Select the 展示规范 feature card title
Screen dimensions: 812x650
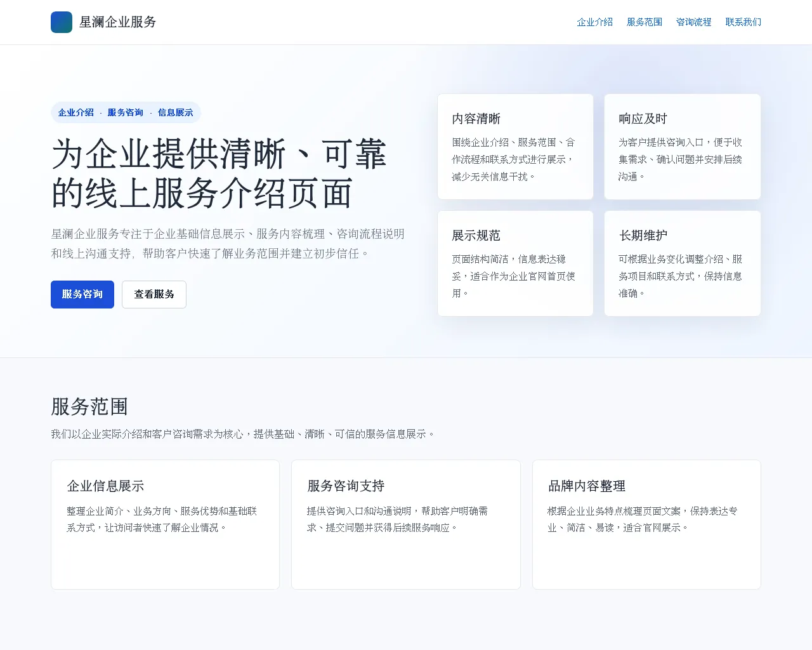point(476,235)
